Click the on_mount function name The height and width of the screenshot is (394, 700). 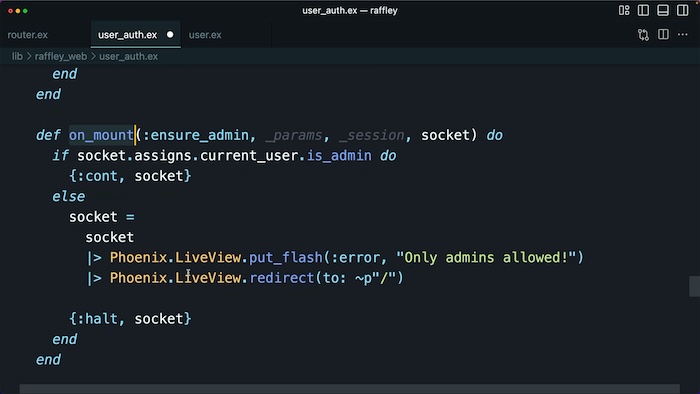(x=101, y=135)
